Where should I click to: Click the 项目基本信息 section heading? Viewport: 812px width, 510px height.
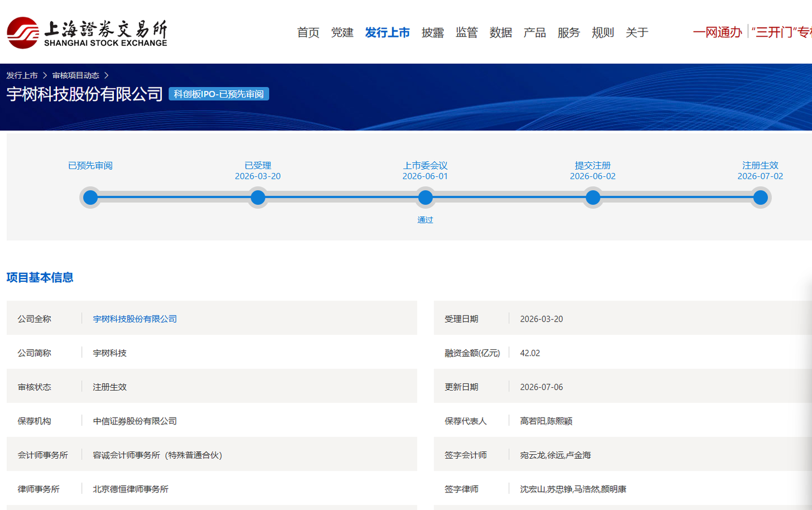point(40,277)
